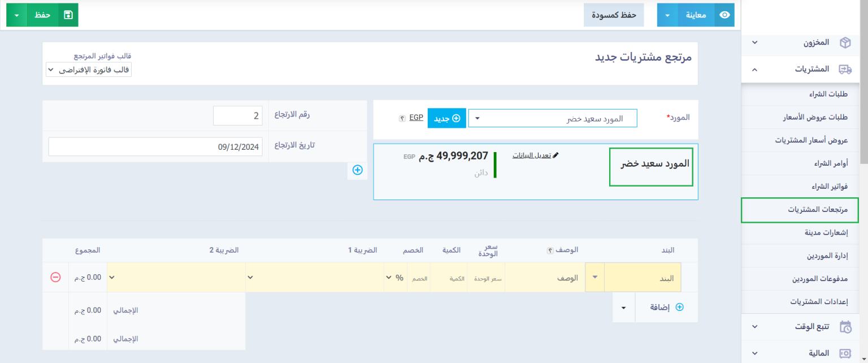Image resolution: width=868 pixels, height=363 pixels.
Task: Expand the معاينة preview dropdown arrow
Action: click(667, 15)
